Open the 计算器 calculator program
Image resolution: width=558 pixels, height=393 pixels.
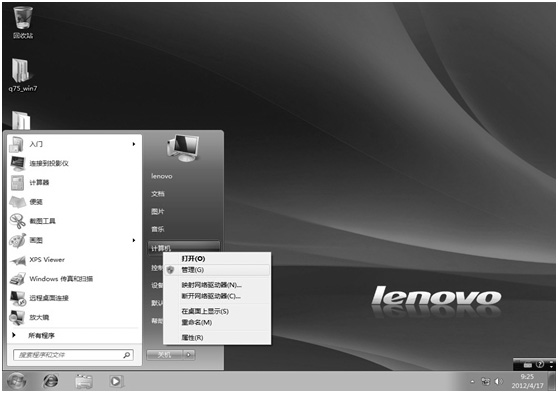pyautogui.click(x=73, y=183)
